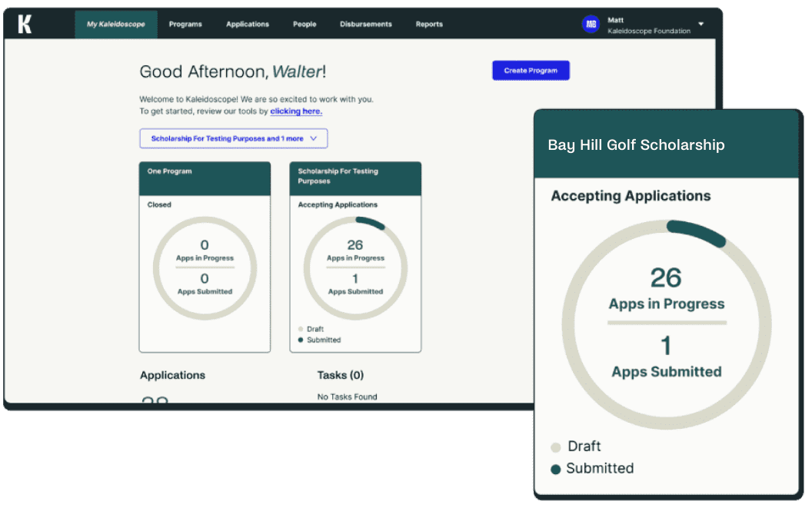The image size is (812, 508).
Task: Open the Bay Hill Golf Scholarship card header
Action: [x=667, y=144]
